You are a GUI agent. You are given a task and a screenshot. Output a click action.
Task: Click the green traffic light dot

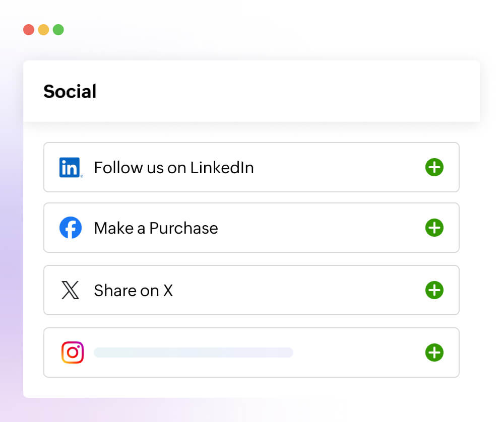pyautogui.click(x=59, y=30)
